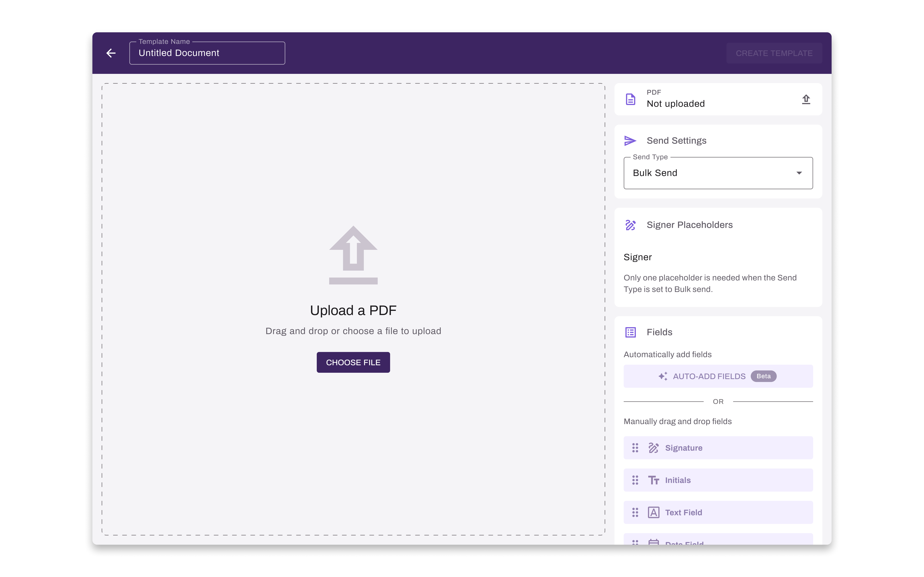
Task: Click the large upload arrow graphic
Action: (x=353, y=255)
